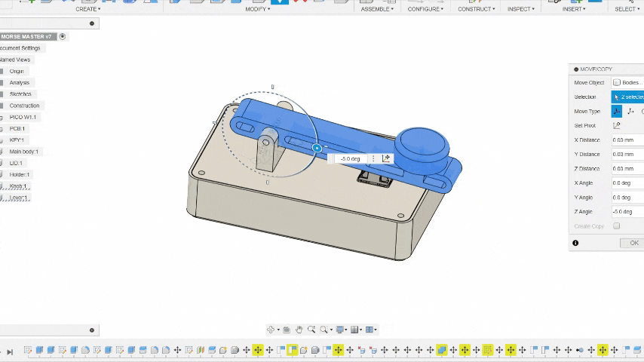Viewport: 644px width, 362px height.
Task: Click the Move/Copy dialog info icon
Action: (x=575, y=243)
